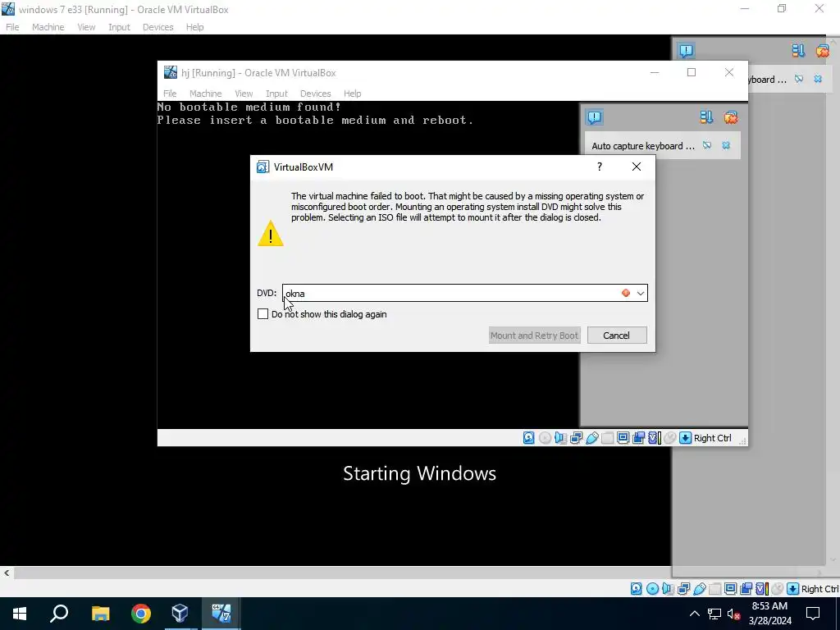
Task: Open Input menu in windows 7 e33 window
Action: [119, 27]
